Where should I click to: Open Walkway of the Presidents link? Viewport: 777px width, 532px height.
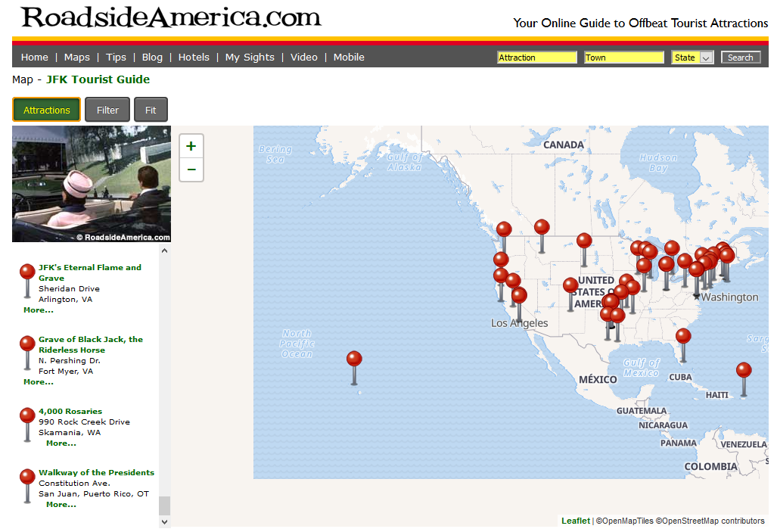point(97,472)
